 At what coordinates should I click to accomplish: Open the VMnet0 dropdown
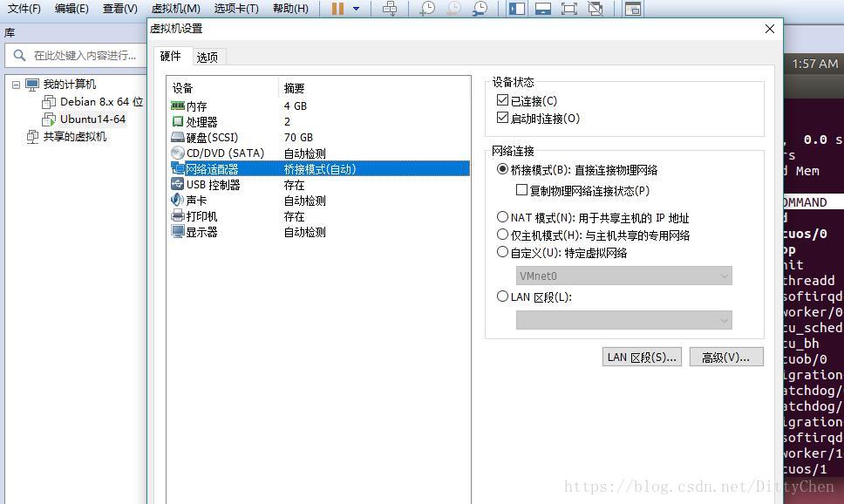(624, 276)
